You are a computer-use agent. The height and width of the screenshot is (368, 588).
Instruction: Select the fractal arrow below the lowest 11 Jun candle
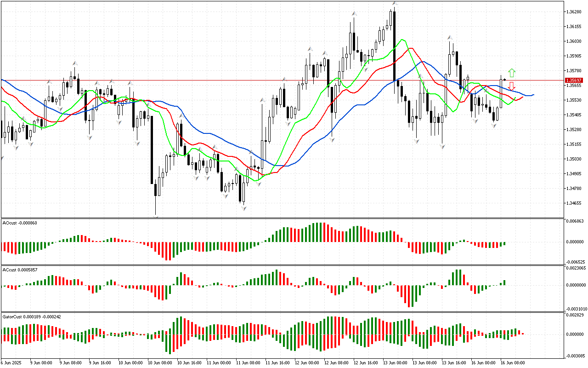pos(243,208)
